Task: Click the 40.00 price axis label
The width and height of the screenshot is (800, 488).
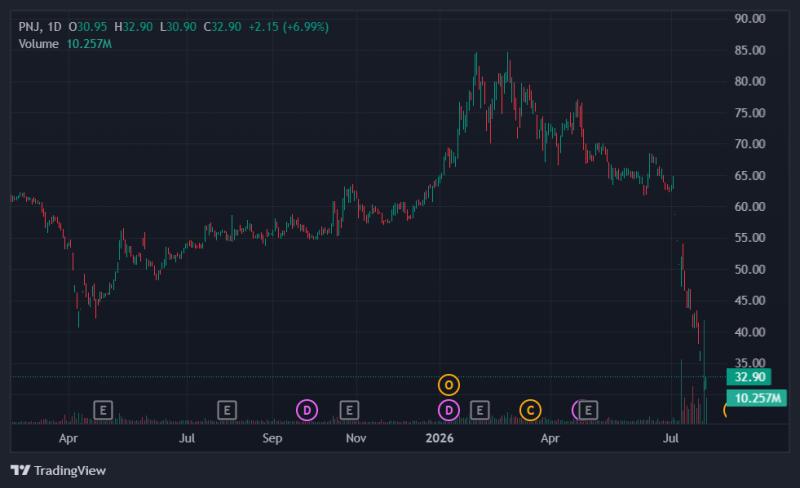Action: [x=750, y=332]
